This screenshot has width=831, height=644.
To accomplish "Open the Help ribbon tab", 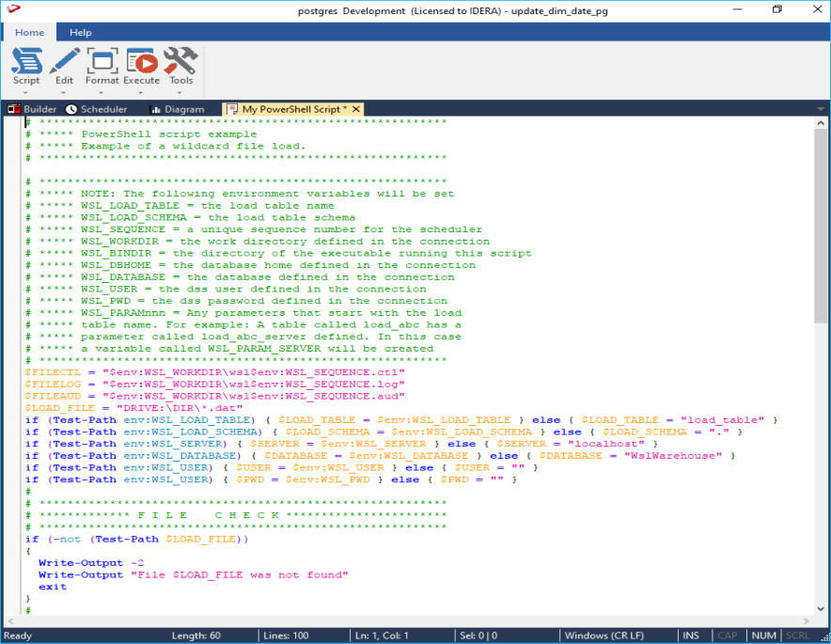I will (81, 32).
